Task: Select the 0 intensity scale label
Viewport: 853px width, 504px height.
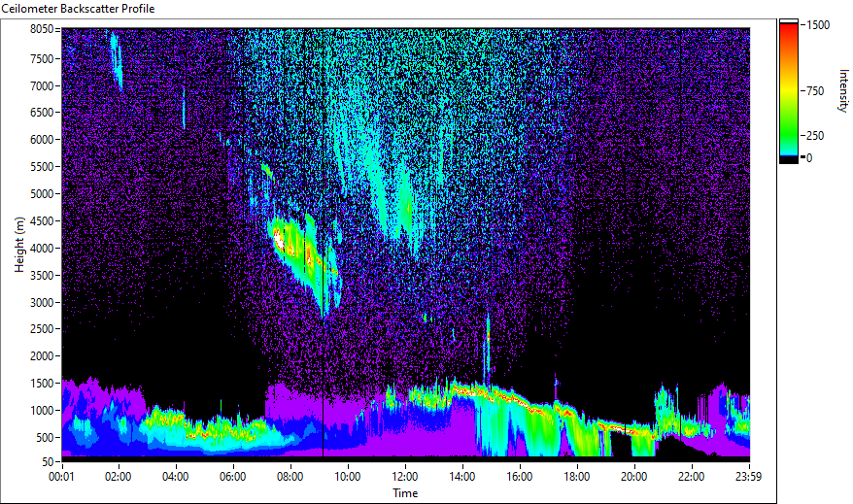Action: coord(809,158)
